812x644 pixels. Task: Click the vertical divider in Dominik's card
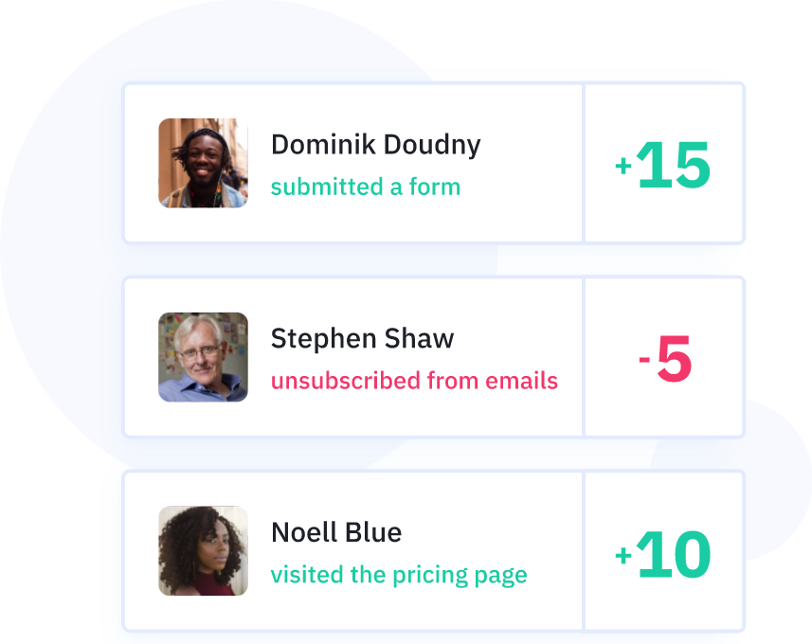point(584,163)
